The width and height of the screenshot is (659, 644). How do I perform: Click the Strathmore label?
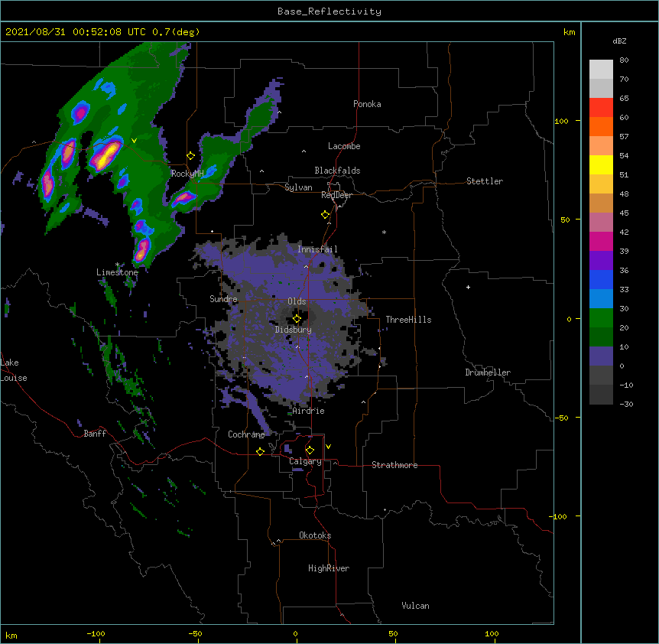[394, 465]
